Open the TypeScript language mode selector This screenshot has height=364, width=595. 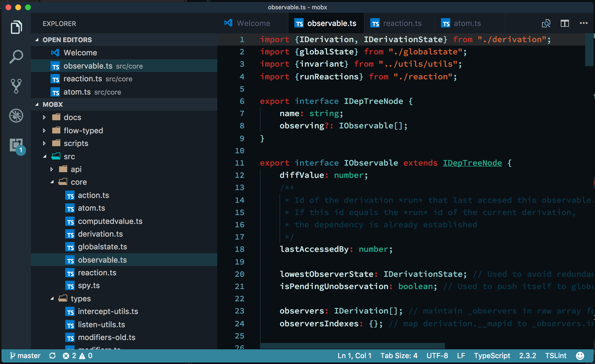point(492,356)
